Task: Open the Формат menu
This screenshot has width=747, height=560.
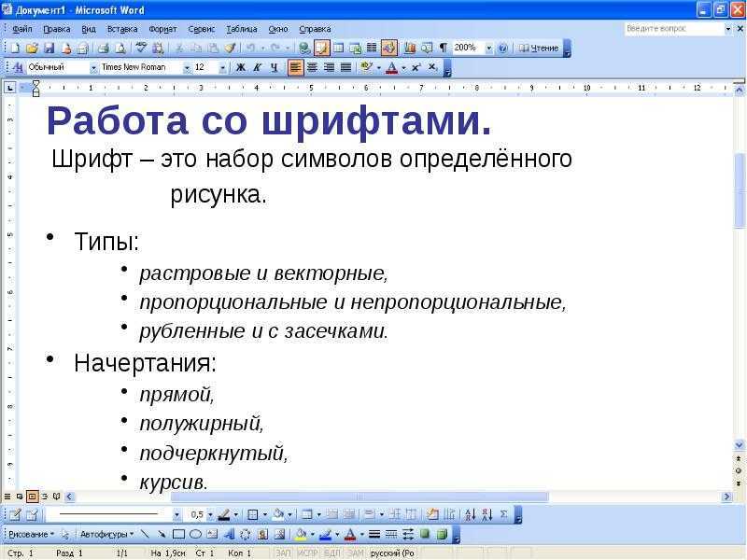Action: coord(162,29)
